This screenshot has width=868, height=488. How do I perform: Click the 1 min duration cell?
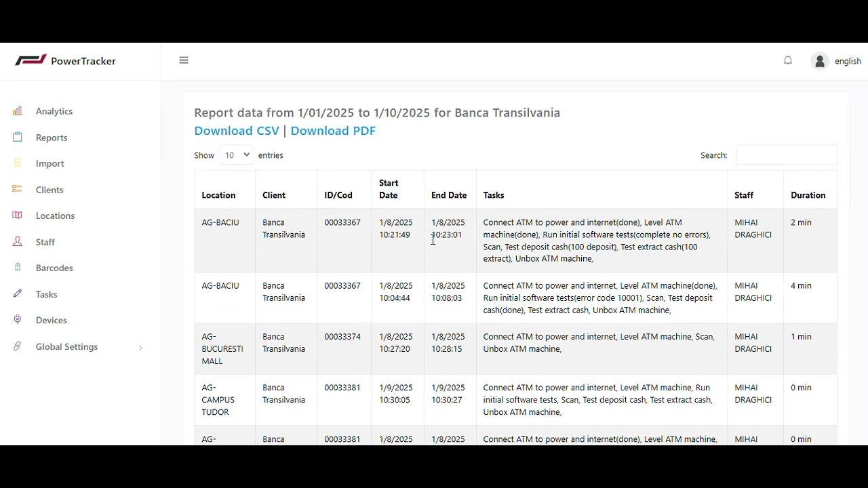[x=810, y=348]
